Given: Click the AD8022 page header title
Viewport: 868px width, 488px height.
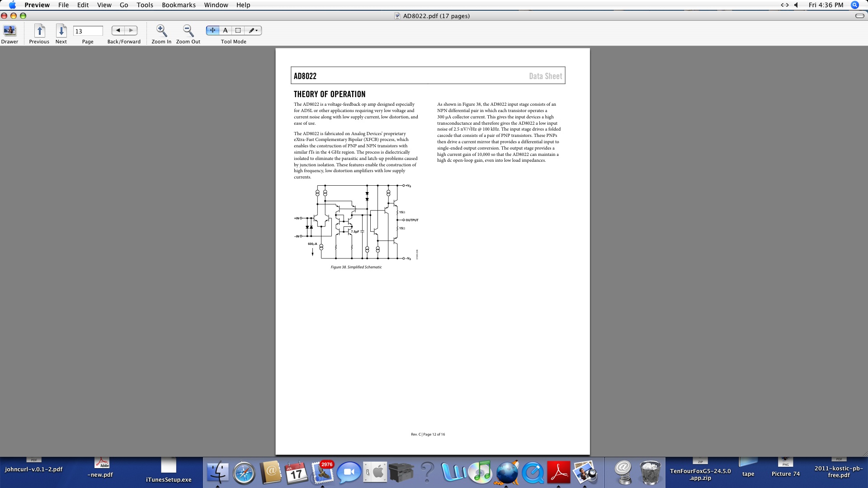Looking at the screenshot, I should tap(305, 76).
